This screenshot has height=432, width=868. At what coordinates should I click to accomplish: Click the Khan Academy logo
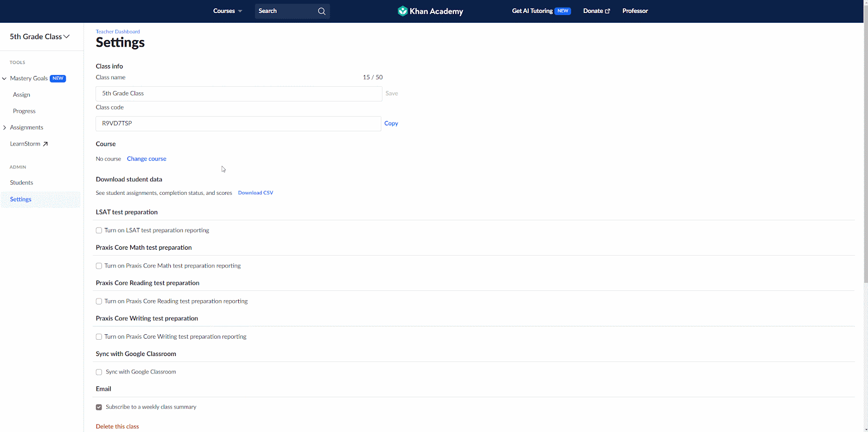(x=430, y=11)
